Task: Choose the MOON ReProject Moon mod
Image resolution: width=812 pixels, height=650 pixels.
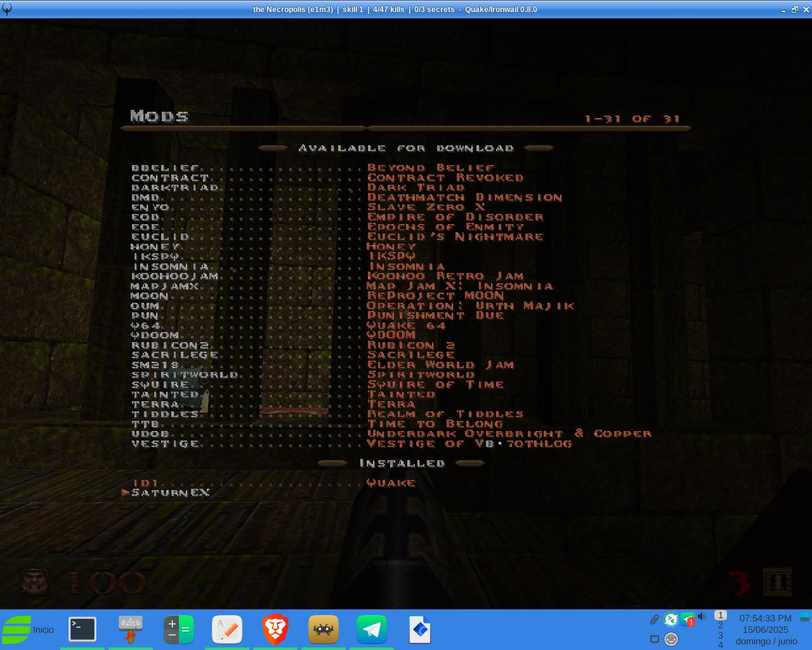Action: (x=318, y=296)
